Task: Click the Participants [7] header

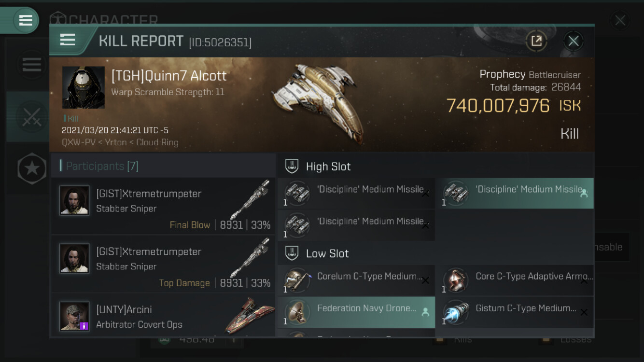Action: (102, 166)
